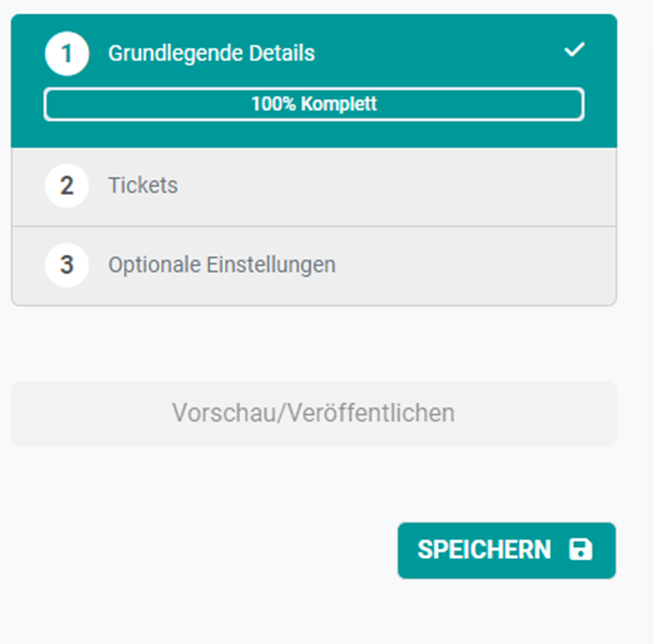The width and height of the screenshot is (653, 644).
Task: Click the 'Grundlegende Details' title text
Action: point(212,54)
